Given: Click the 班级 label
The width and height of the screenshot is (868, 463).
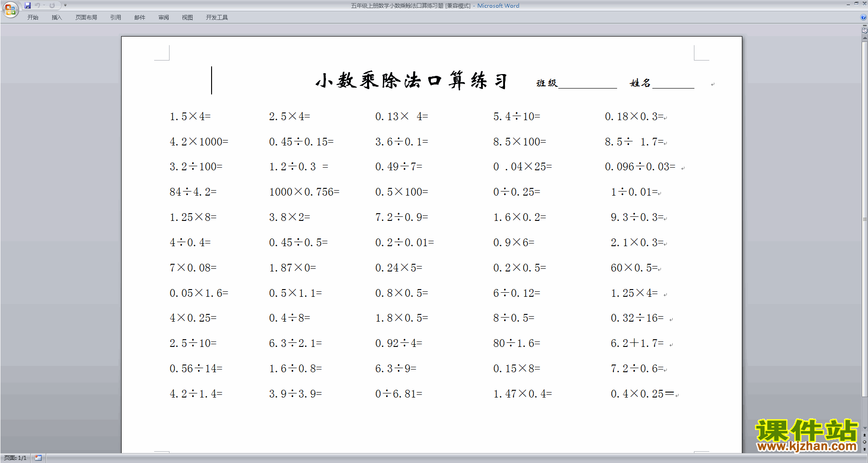Looking at the screenshot, I should pyautogui.click(x=547, y=83).
